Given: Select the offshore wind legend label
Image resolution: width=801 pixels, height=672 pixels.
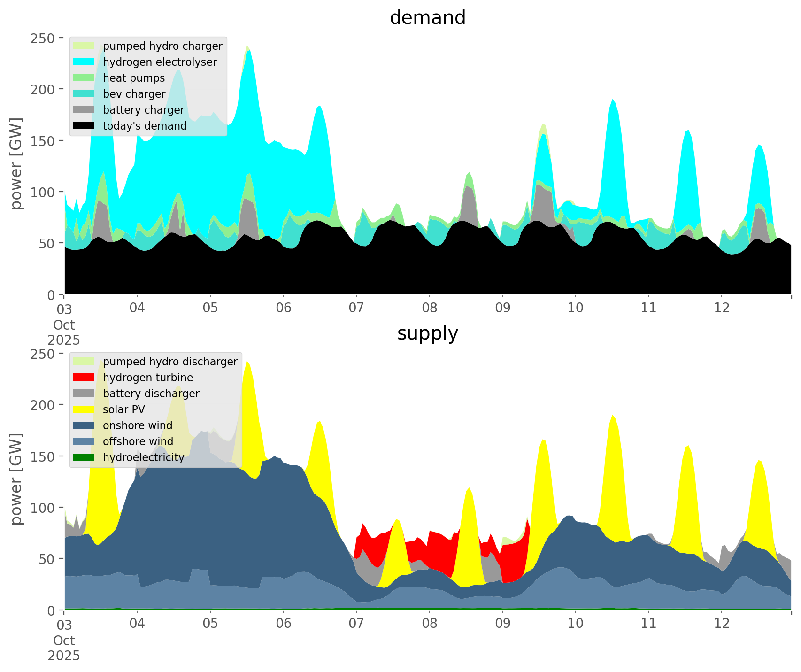Looking at the screenshot, I should pyautogui.click(x=138, y=441).
